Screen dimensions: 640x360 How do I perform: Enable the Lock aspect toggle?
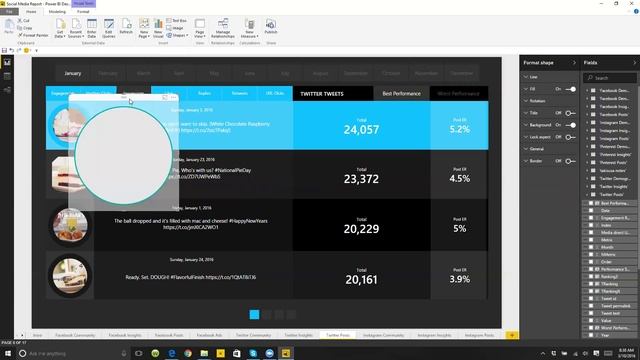pos(570,137)
